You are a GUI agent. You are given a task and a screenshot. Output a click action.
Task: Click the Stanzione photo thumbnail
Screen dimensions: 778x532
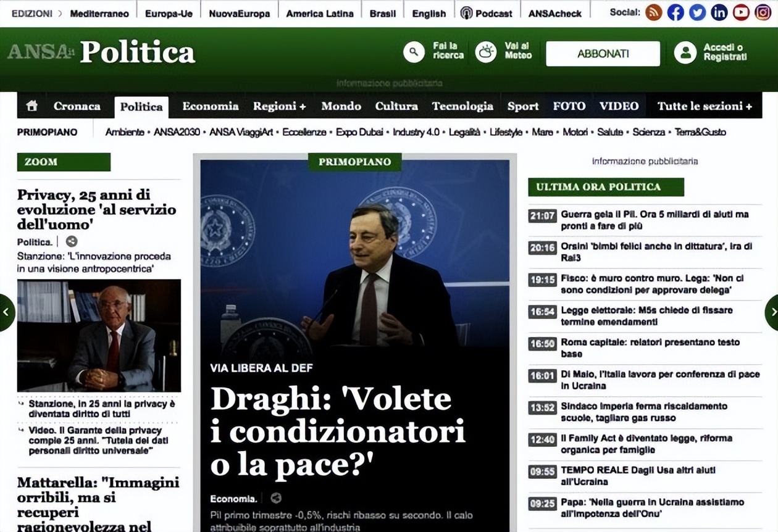pyautogui.click(x=99, y=336)
